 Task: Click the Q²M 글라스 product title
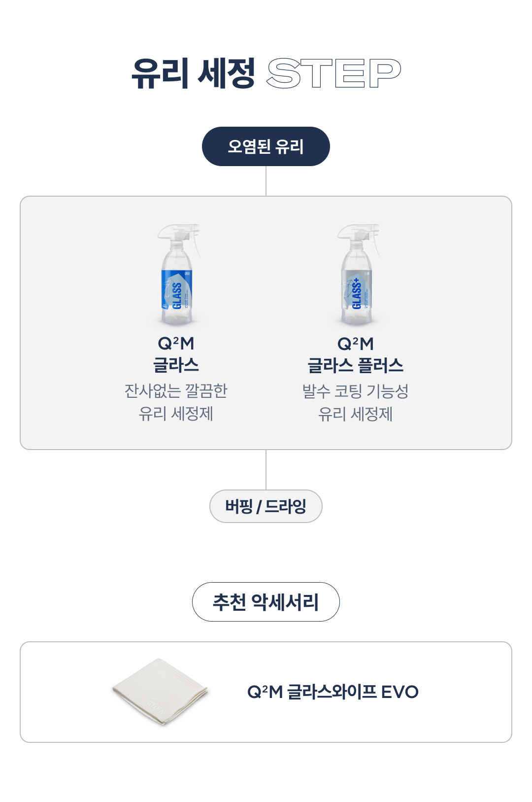tap(176, 354)
